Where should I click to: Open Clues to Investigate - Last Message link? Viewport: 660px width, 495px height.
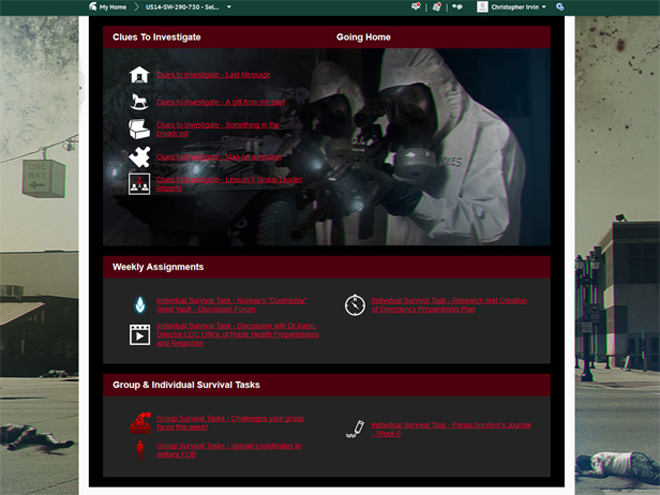pos(213,75)
